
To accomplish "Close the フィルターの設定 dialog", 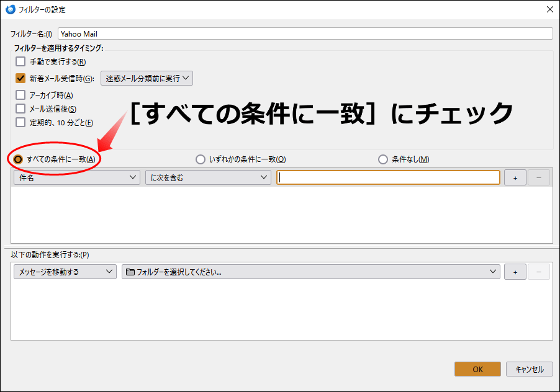I will (x=550, y=10).
